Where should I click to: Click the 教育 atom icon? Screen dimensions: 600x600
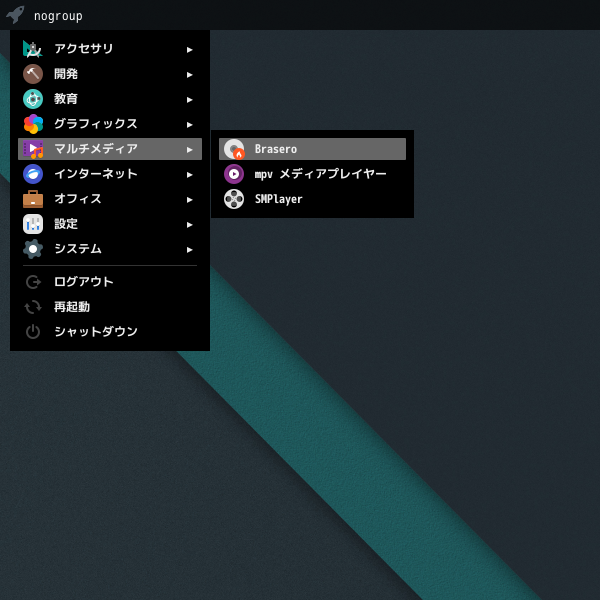[x=33, y=99]
